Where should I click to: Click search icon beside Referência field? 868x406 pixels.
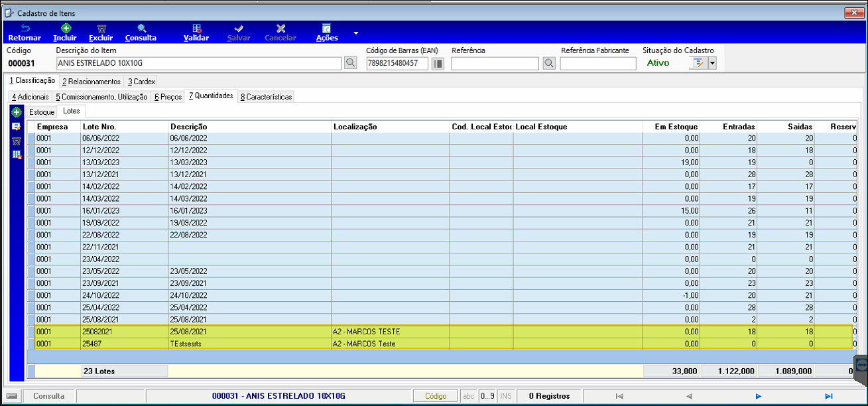coord(548,64)
